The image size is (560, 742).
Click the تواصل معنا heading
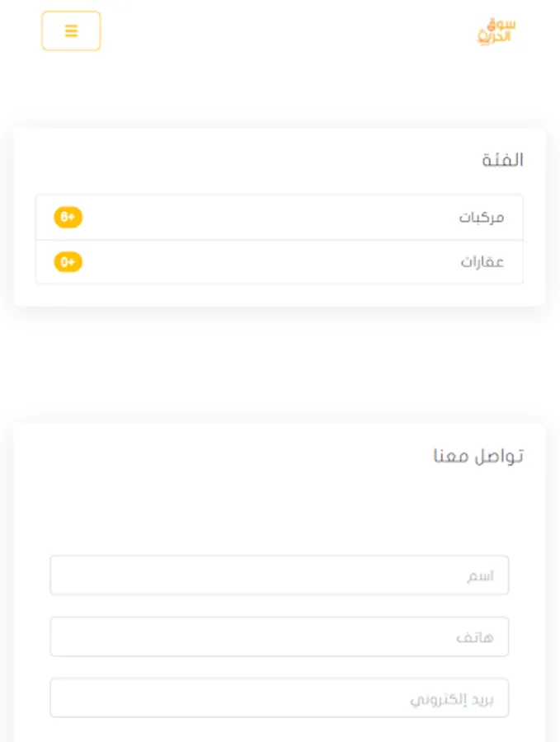(x=478, y=456)
